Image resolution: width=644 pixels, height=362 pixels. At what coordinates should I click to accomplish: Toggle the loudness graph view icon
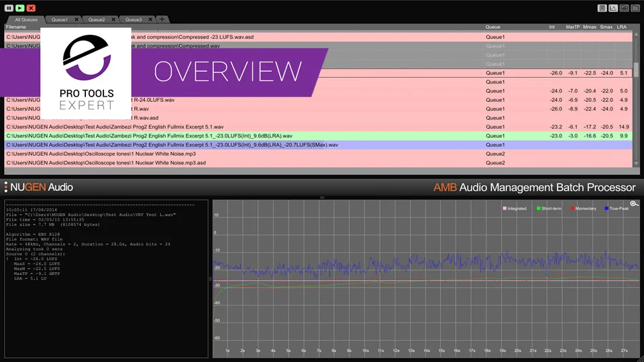613,8
